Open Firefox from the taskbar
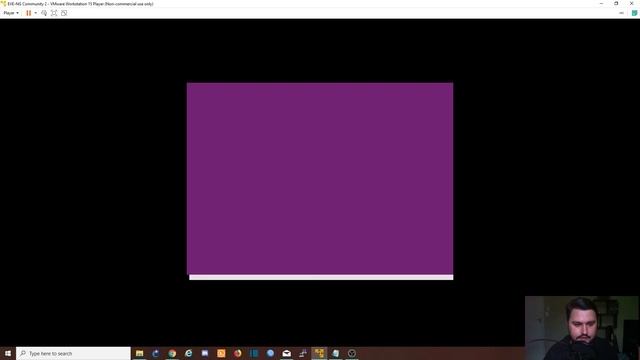Screen dimensions: 640x360 pos(238,353)
